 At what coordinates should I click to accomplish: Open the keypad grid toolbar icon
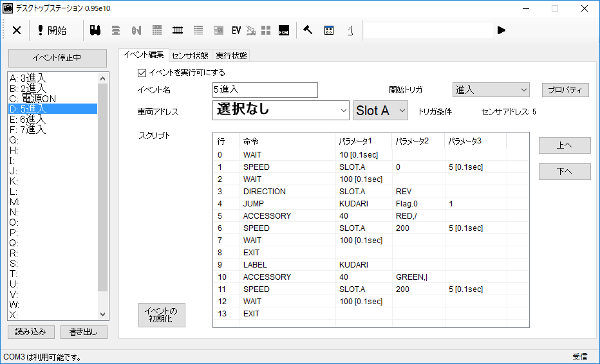pyautogui.click(x=157, y=30)
